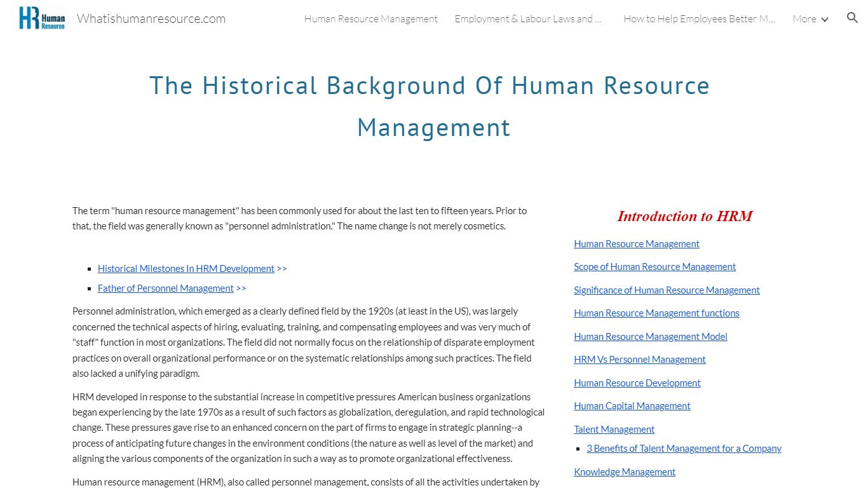Open Human Capital Management link
Viewport: 868px width, 488px height.
632,406
